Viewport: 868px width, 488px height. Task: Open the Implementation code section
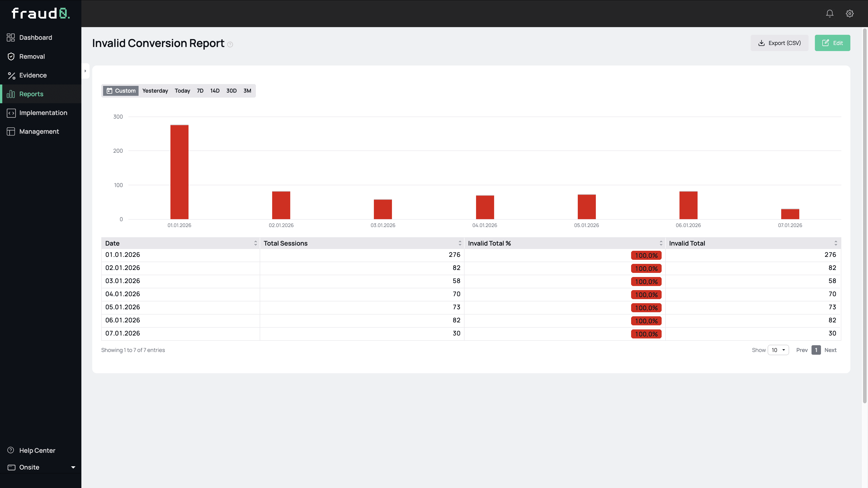click(x=43, y=113)
